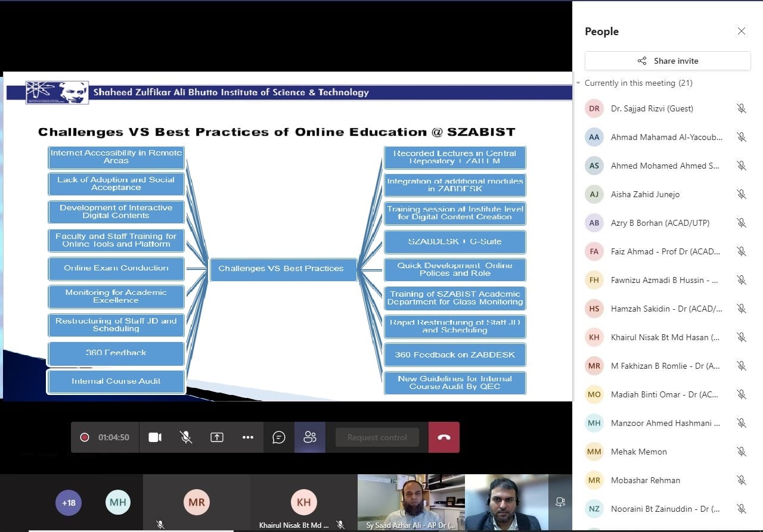The width and height of the screenshot is (763, 532).
Task: Click the Share invite button
Action: click(668, 61)
